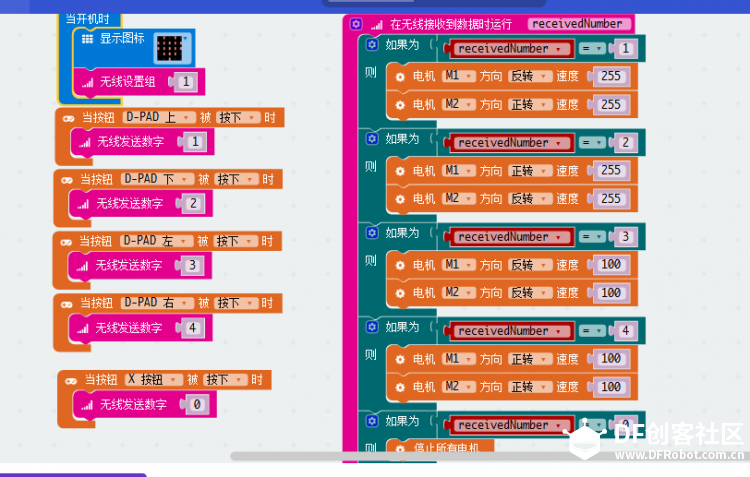Open M1 motor dropdown in if = 1 block
The image size is (750, 477).
point(459,76)
